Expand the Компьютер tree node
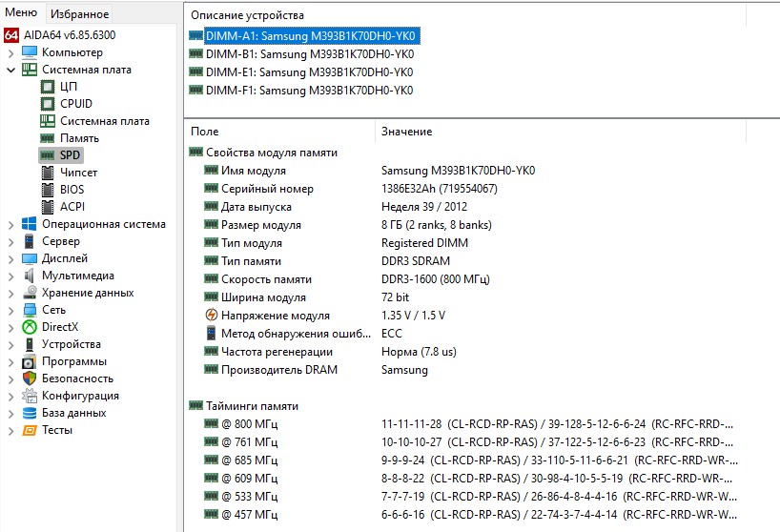The width and height of the screenshot is (780, 532). [x=10, y=52]
